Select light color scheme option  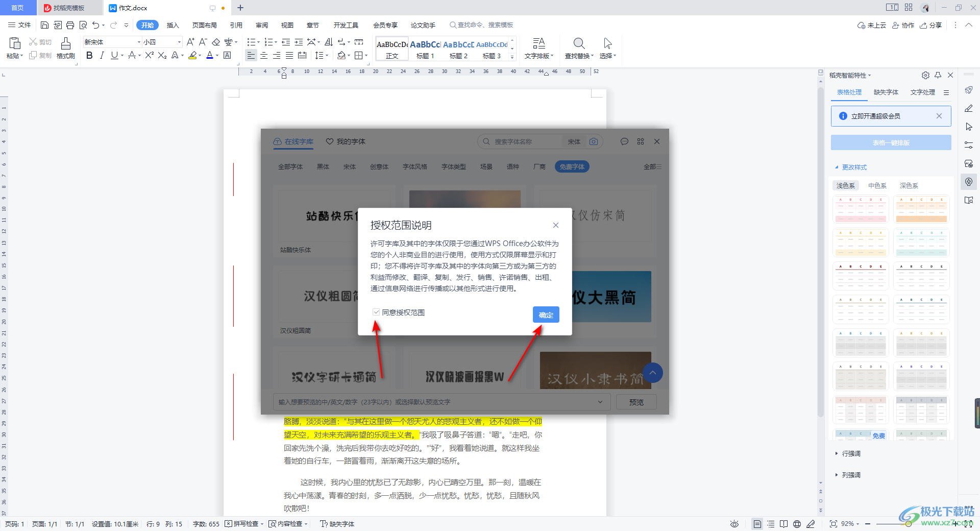coord(846,185)
